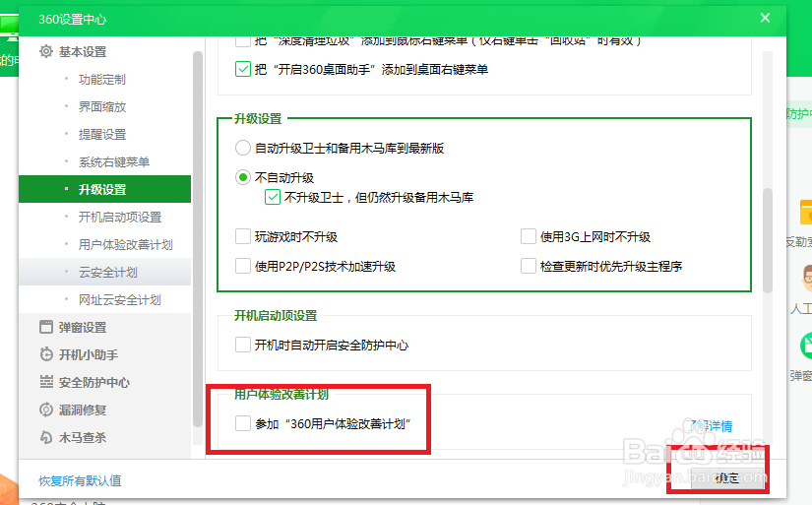The image size is (812, 505).
Task: Check 开机时自动开启安全防护中心
Action: [243, 345]
